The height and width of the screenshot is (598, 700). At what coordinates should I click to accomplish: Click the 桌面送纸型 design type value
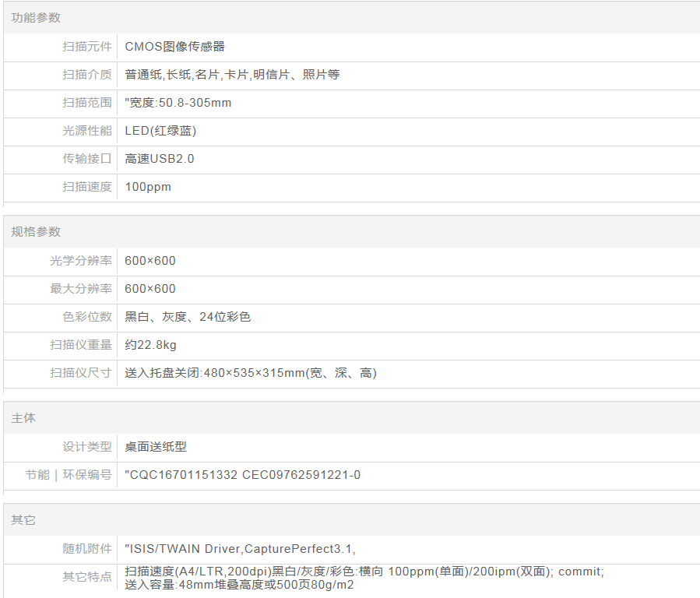[156, 447]
